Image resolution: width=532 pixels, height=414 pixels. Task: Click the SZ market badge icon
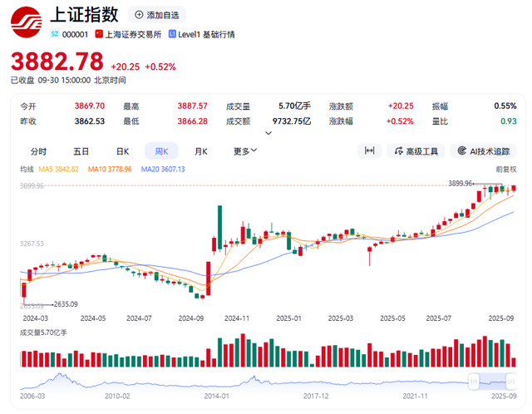(54, 34)
